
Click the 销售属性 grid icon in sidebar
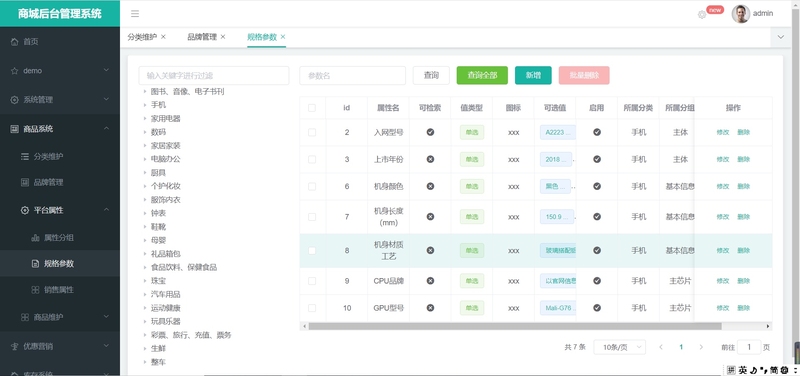(35, 290)
